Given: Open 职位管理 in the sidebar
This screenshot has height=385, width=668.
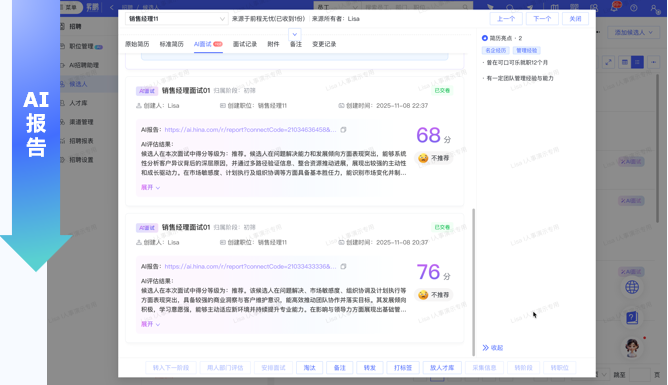Looking at the screenshot, I should coord(81,46).
